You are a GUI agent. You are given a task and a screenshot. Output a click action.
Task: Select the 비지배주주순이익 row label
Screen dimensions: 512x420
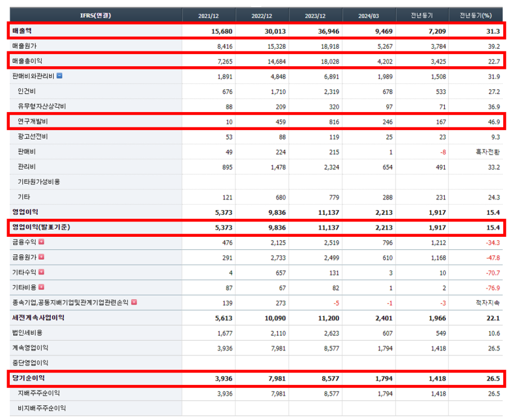(42, 408)
